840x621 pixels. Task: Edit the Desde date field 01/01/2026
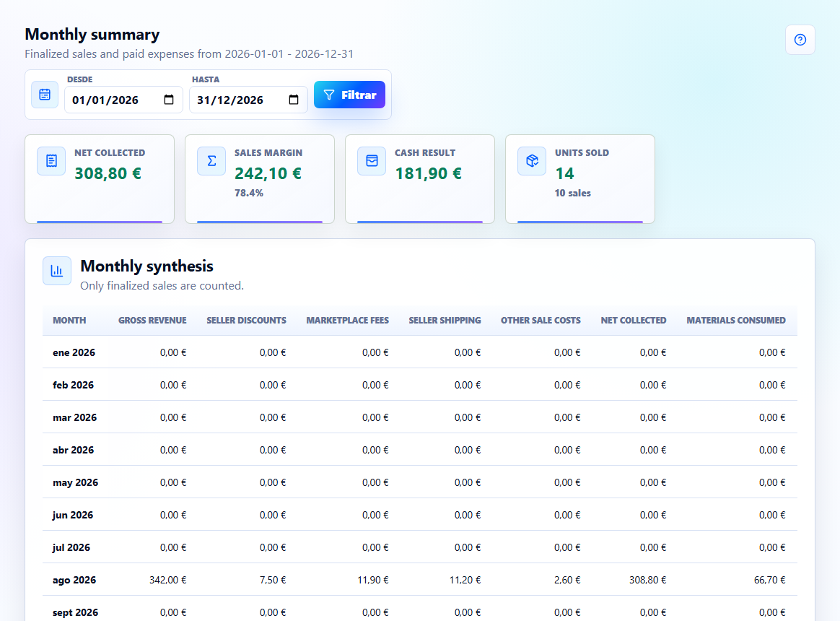[123, 100]
